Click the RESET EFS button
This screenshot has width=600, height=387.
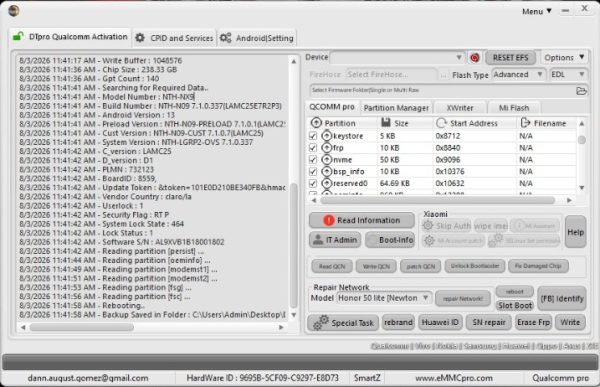coord(510,58)
